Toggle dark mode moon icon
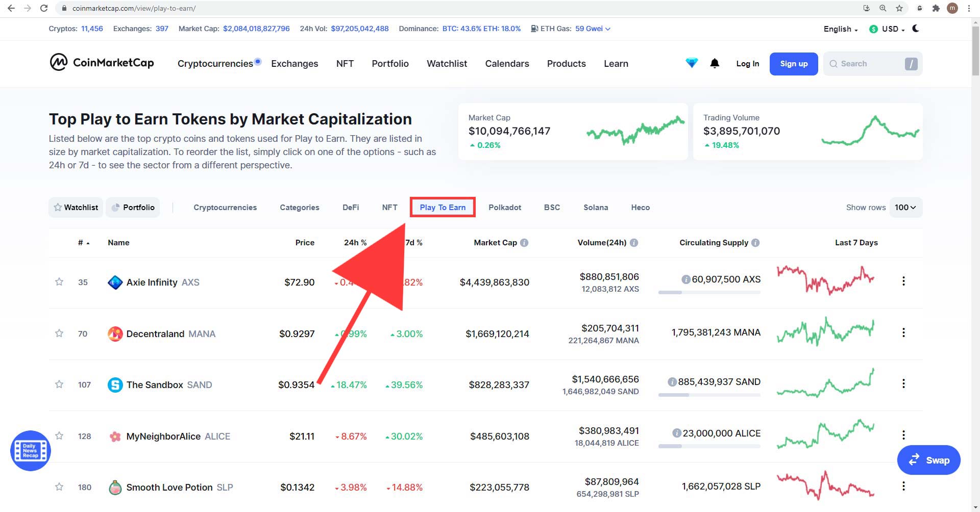The height and width of the screenshot is (512, 980). [x=916, y=29]
